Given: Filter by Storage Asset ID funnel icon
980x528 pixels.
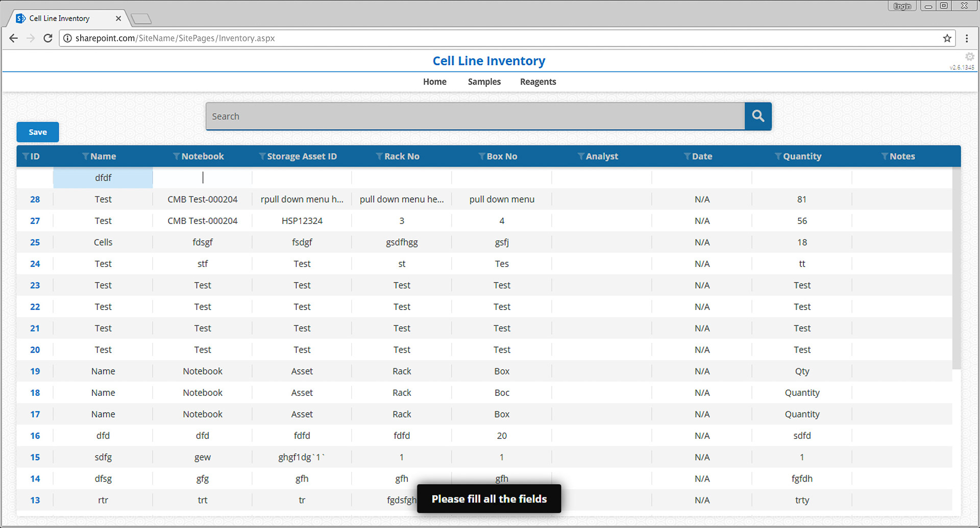Looking at the screenshot, I should (262, 157).
